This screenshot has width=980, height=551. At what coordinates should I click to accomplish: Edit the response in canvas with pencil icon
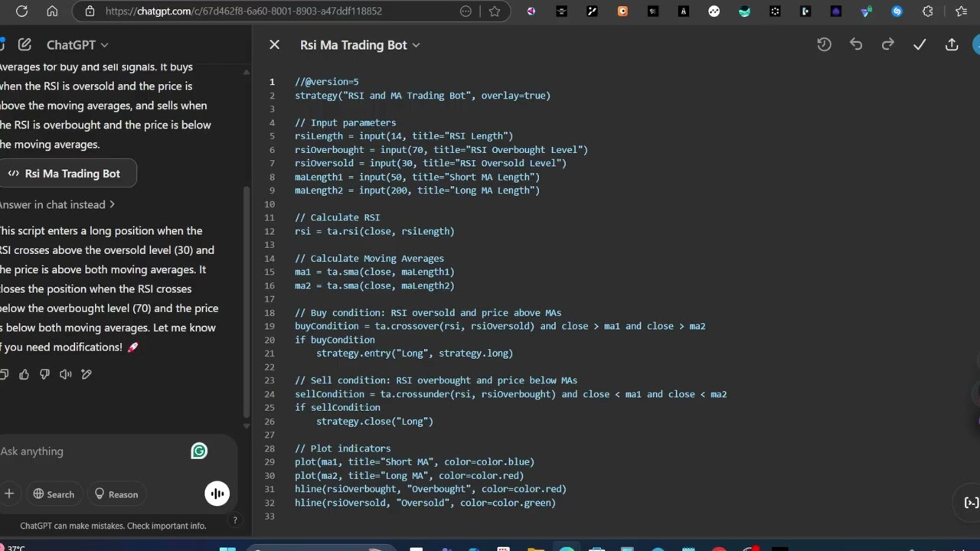coord(87,374)
